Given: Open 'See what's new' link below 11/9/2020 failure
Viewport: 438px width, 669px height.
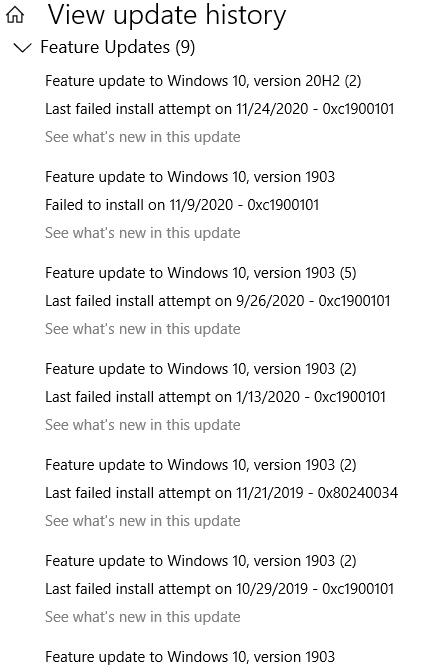Looking at the screenshot, I should pos(143,233).
